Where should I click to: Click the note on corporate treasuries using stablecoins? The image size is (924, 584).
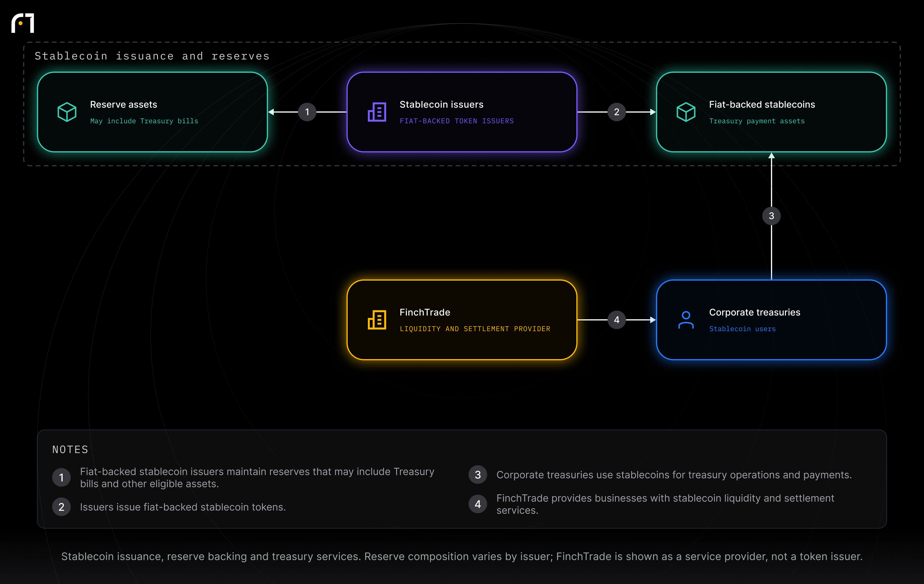(x=674, y=475)
